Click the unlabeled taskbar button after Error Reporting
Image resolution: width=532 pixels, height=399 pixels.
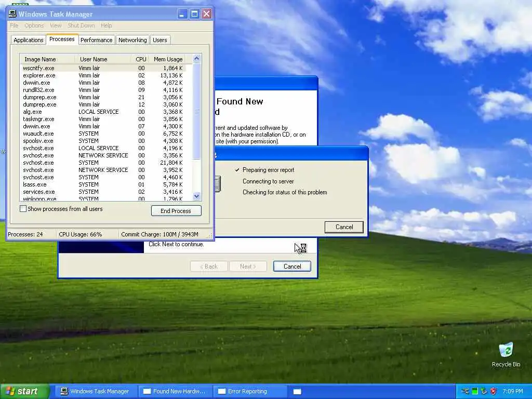pos(297,392)
